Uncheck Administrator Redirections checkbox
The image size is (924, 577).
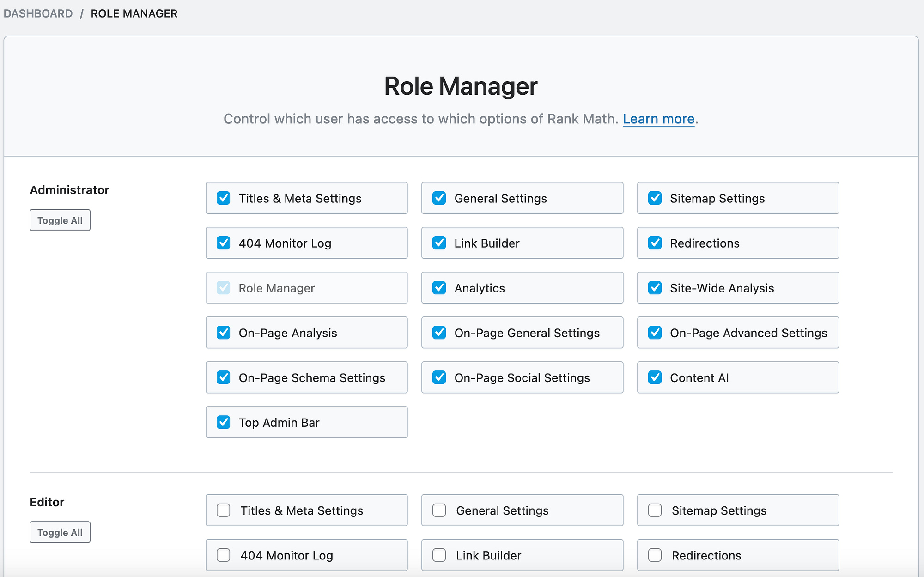pos(655,243)
